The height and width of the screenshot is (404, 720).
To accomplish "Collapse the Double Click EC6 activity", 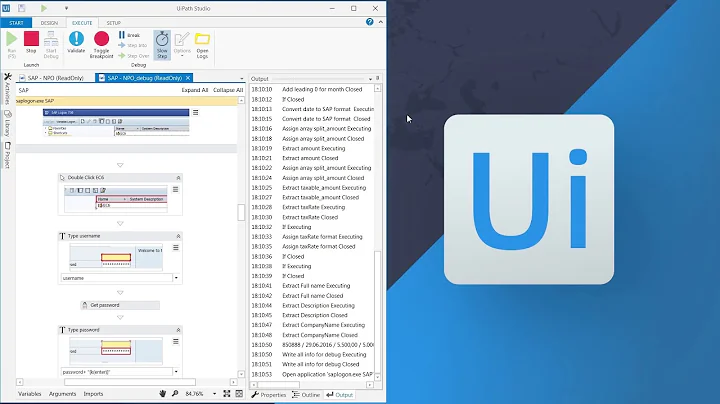I will click(178, 178).
